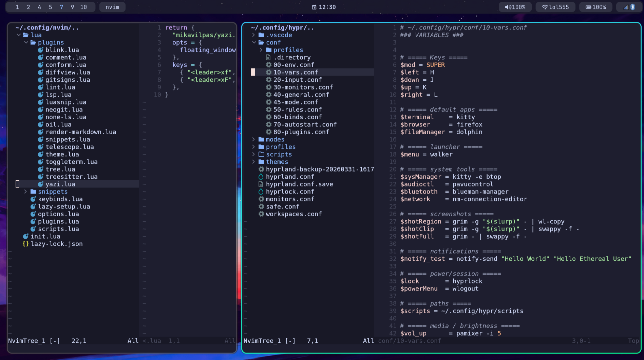
Task: Click the folder icon of themes
Action: (x=261, y=162)
